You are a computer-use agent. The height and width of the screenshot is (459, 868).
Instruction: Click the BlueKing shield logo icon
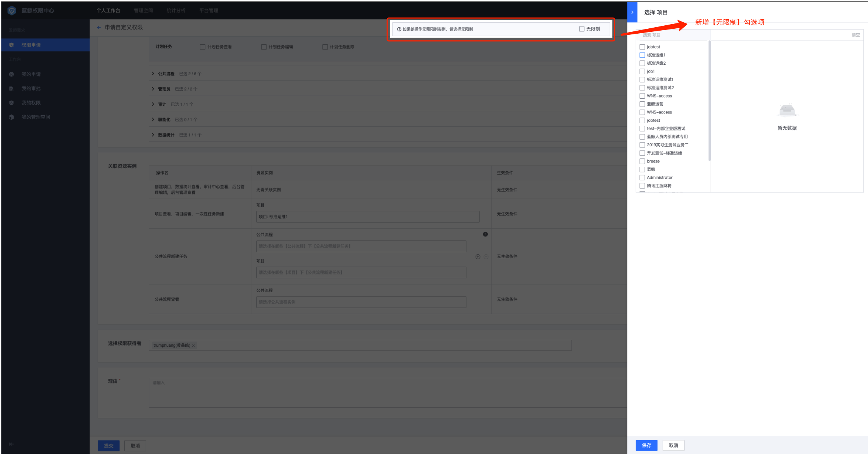[x=12, y=11]
